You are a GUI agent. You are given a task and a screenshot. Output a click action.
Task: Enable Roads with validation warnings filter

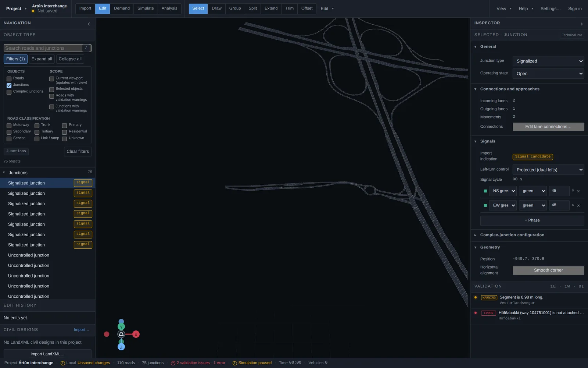click(x=52, y=96)
